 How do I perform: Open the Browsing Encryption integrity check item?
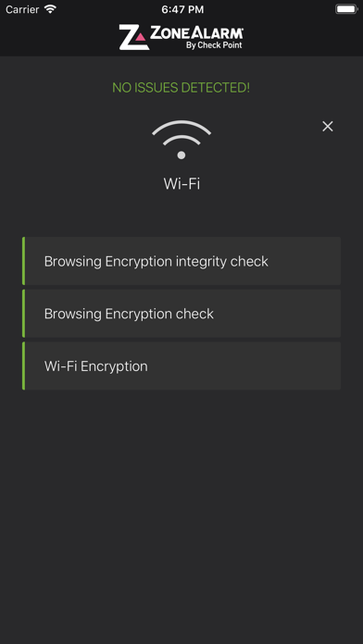tap(181, 261)
